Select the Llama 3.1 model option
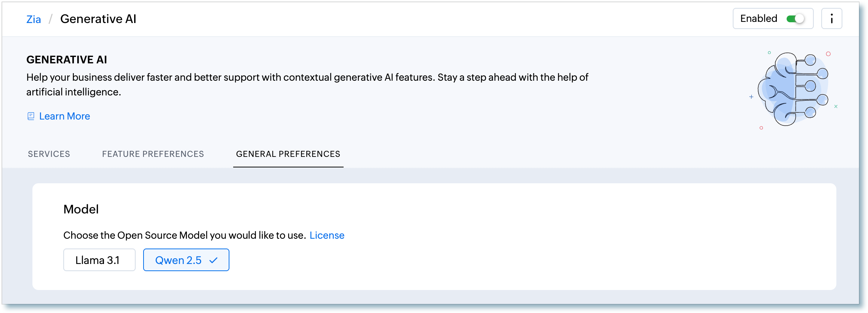868x313 pixels. pyautogui.click(x=99, y=260)
